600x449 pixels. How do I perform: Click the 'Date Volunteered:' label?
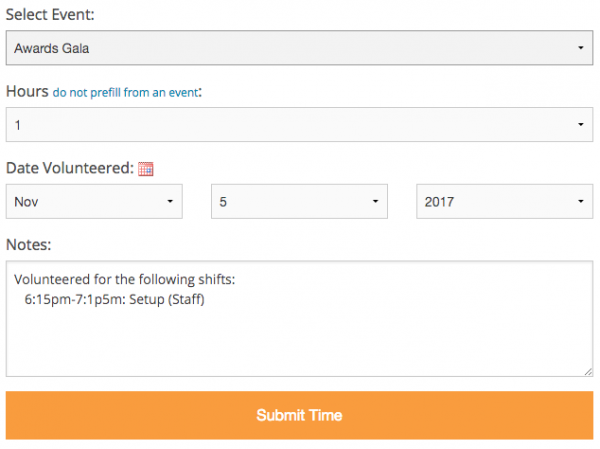coord(70,168)
